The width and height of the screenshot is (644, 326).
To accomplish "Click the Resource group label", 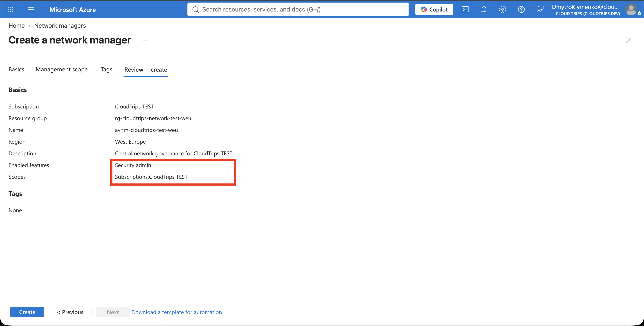I will pyautogui.click(x=27, y=118).
